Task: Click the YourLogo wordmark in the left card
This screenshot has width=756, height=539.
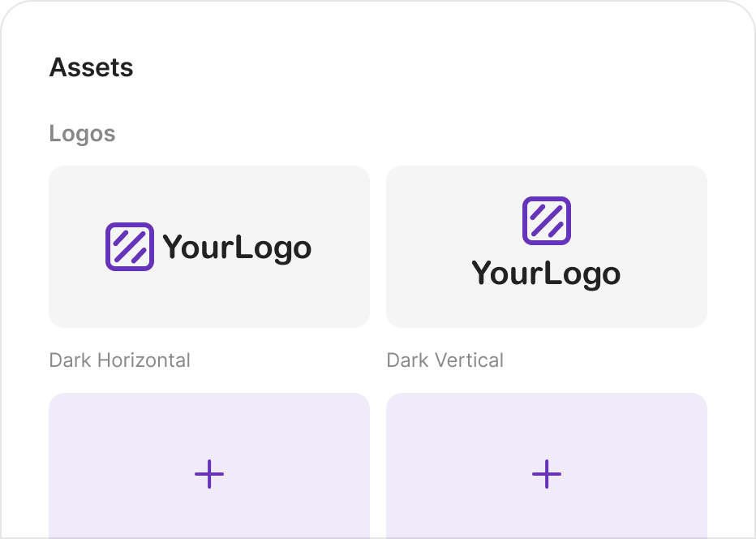Action: (237, 246)
